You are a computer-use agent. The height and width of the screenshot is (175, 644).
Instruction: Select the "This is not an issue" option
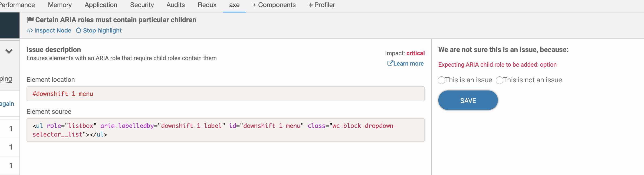[499, 80]
